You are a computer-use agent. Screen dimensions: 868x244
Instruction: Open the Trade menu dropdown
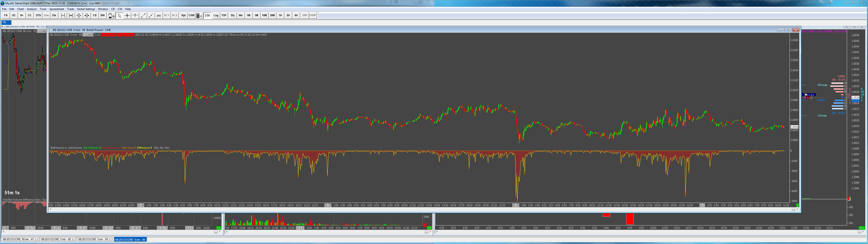(71, 9)
